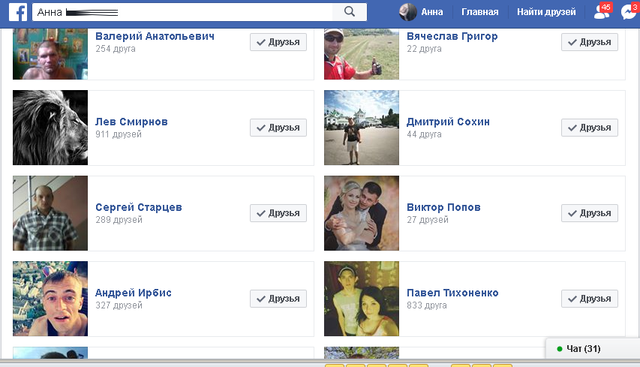The width and height of the screenshot is (640, 367).
Task: Click the search magnifier icon
Action: 349,11
